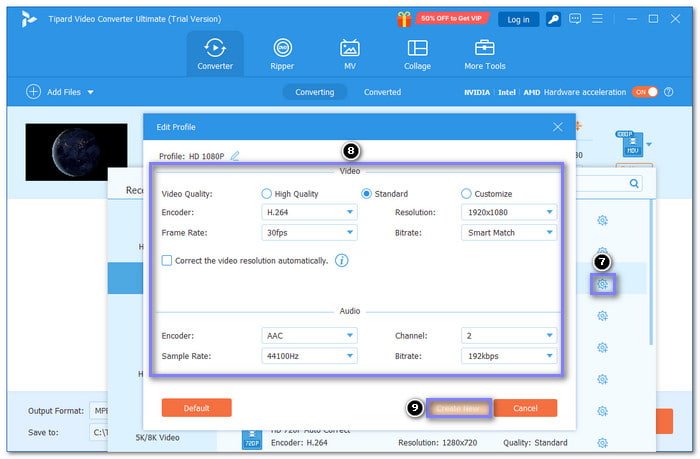
Task: Open hardware acceleration help icon
Action: point(668,92)
